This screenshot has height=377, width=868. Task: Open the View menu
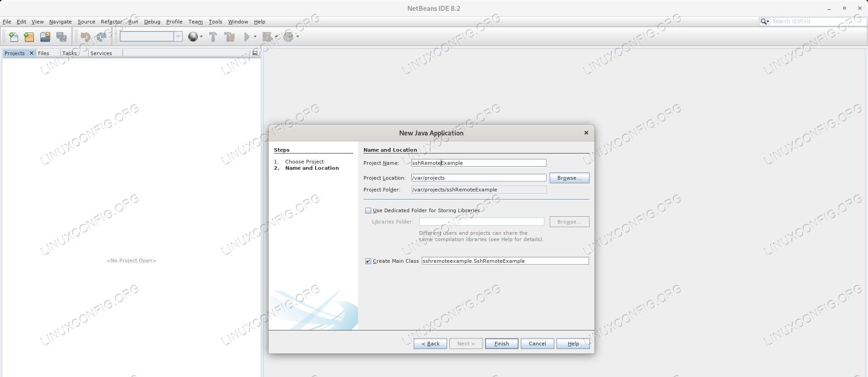coord(38,22)
